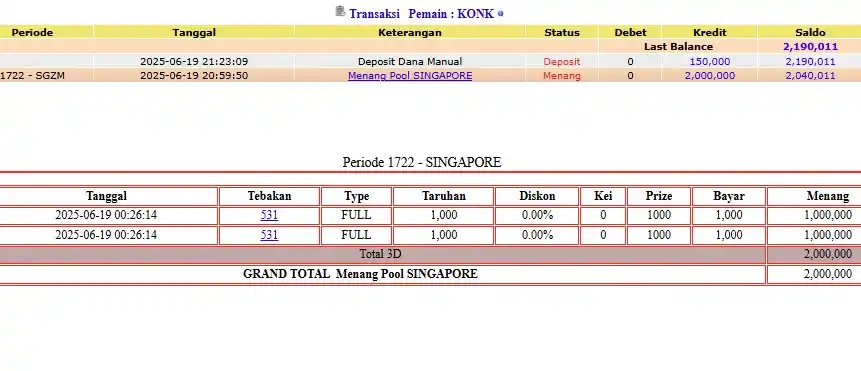Select the Transaksi Pemain : KONK title
Viewport: 861px width, 371px height.
pyautogui.click(x=422, y=14)
